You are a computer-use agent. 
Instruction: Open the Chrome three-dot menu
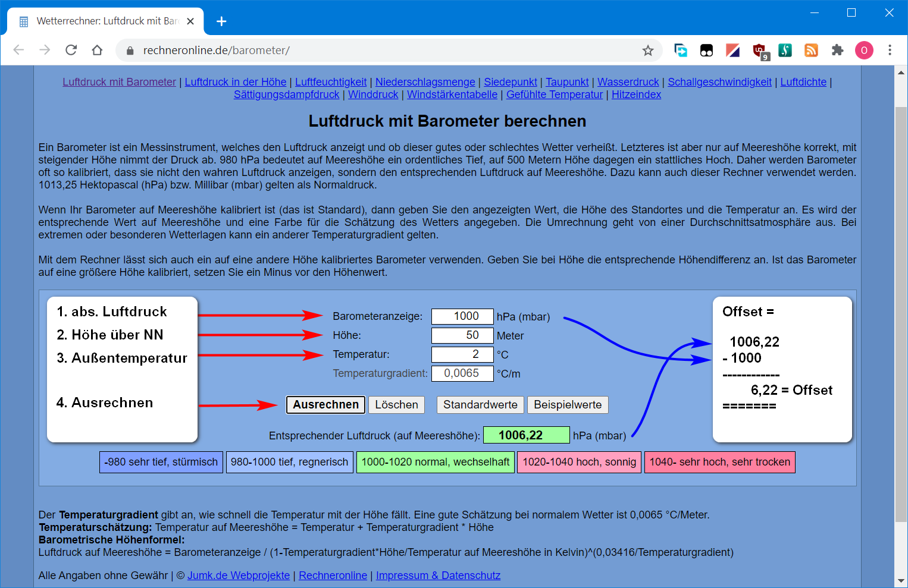[890, 51]
